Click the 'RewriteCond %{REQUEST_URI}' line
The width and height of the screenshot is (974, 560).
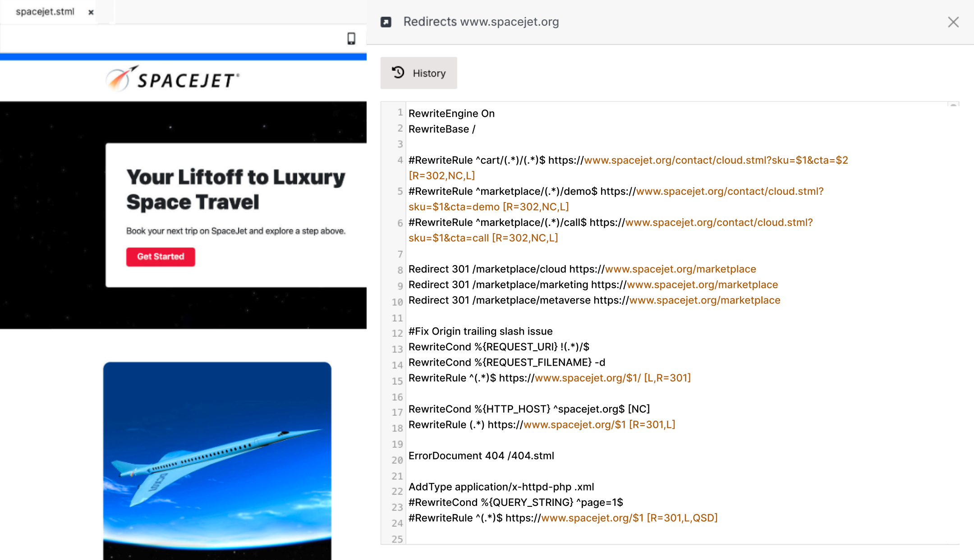pos(499,347)
